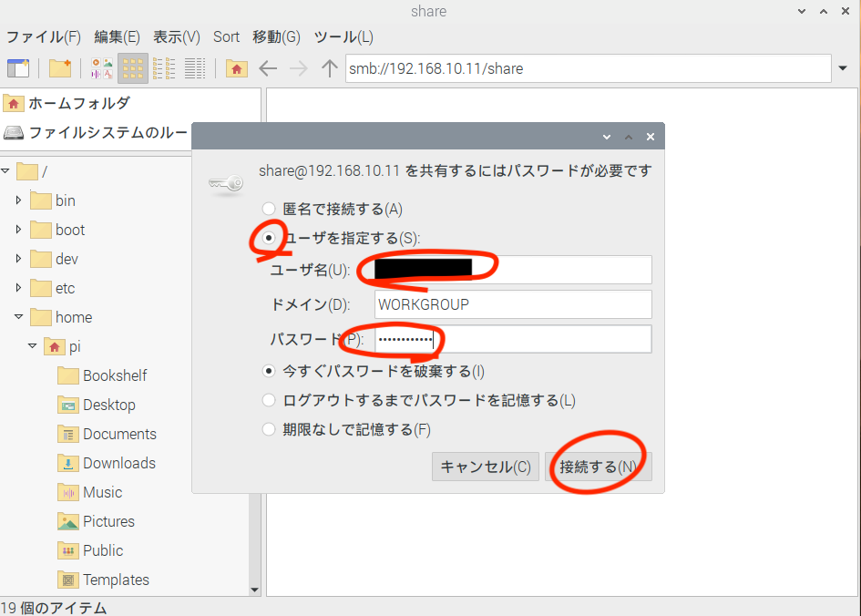The height and width of the screenshot is (616, 861).
Task: Collapse the home folder node
Action: (18, 317)
